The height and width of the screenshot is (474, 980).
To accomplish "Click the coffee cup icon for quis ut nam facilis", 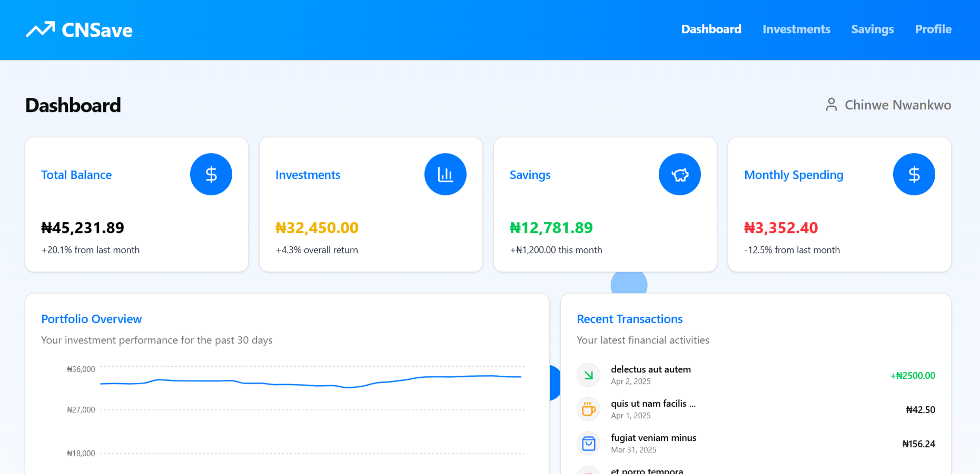I will (589, 409).
